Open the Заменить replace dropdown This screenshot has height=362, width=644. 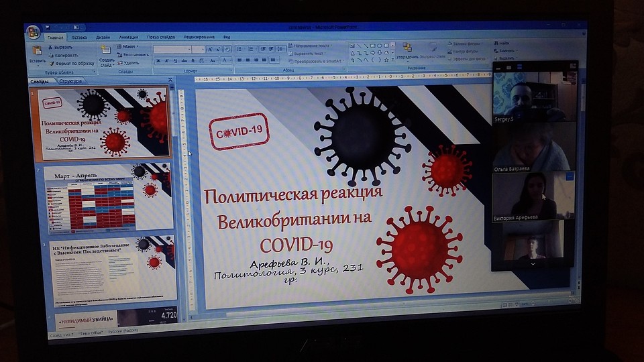pos(505,50)
